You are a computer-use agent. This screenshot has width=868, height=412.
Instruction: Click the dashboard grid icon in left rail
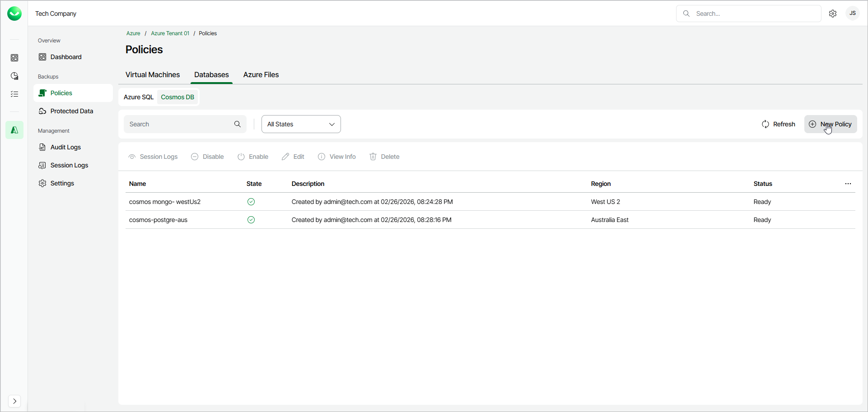[14, 58]
